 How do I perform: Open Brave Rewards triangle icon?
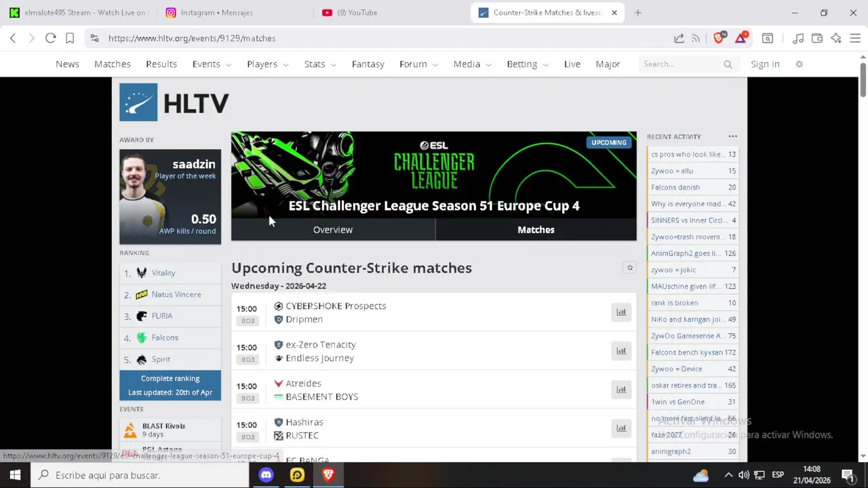click(x=741, y=38)
